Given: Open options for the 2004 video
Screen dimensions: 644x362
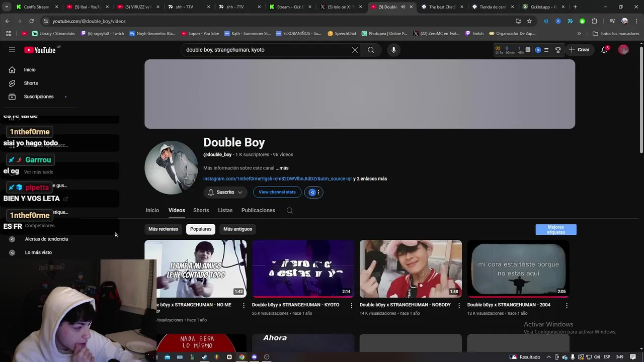Looking at the screenshot, I should (567, 306).
